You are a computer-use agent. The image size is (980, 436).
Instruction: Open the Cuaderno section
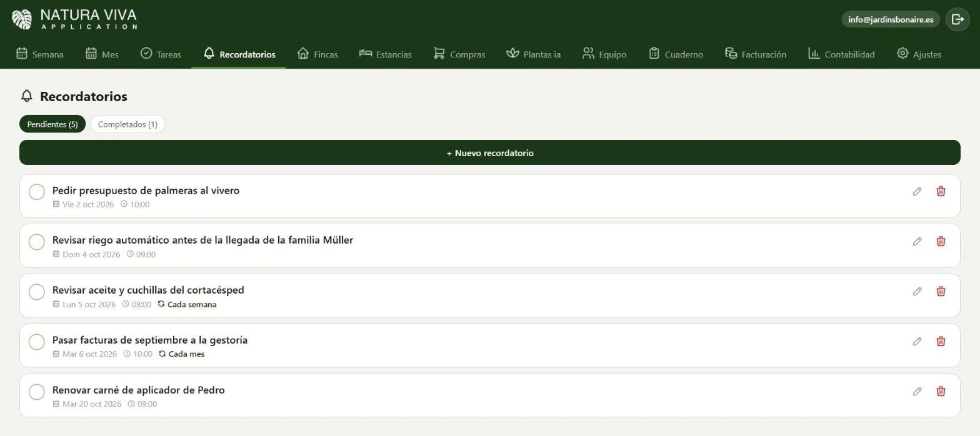coord(676,54)
